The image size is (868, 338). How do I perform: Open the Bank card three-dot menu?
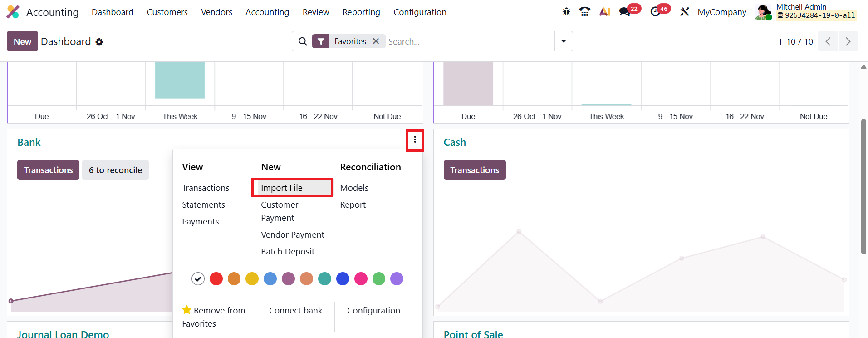pos(415,140)
